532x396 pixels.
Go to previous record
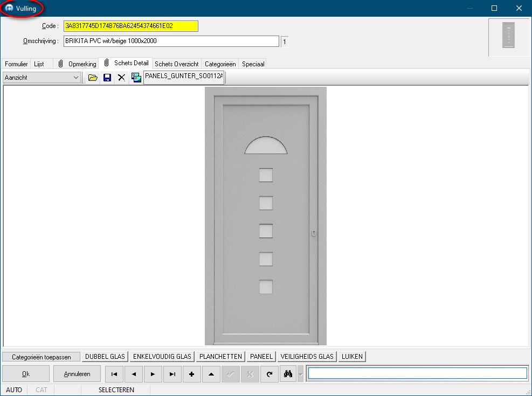pos(134,374)
